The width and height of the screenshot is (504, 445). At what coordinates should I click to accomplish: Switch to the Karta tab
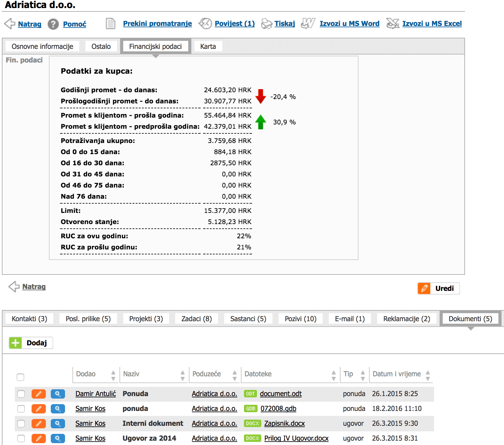tap(207, 46)
